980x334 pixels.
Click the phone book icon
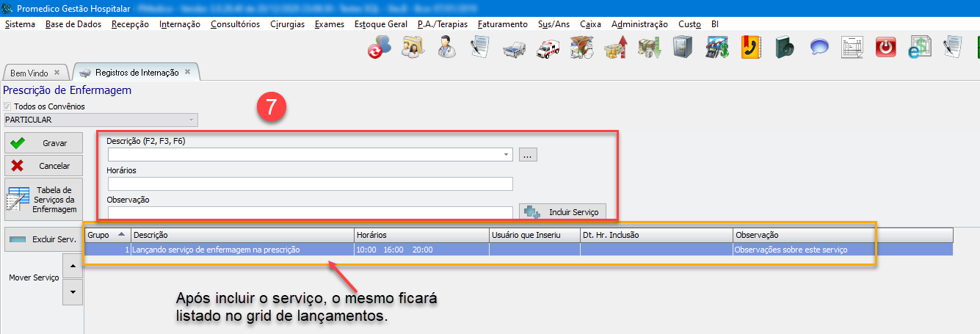point(750,48)
